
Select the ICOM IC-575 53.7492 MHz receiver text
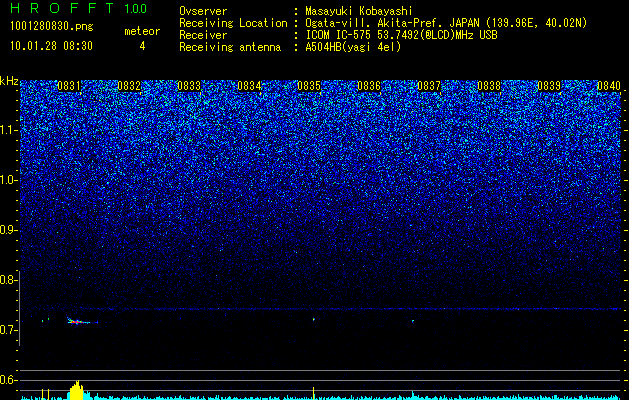click(401, 35)
